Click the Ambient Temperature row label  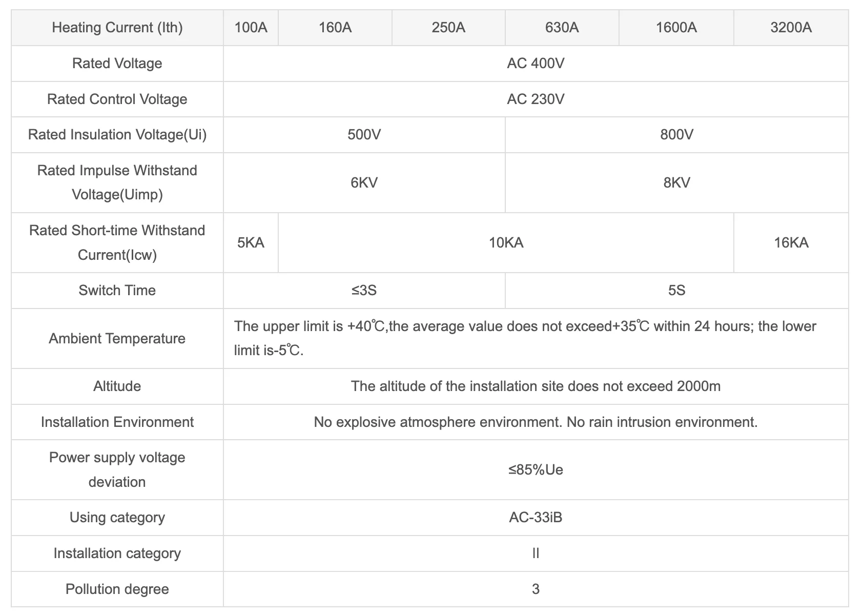(117, 339)
